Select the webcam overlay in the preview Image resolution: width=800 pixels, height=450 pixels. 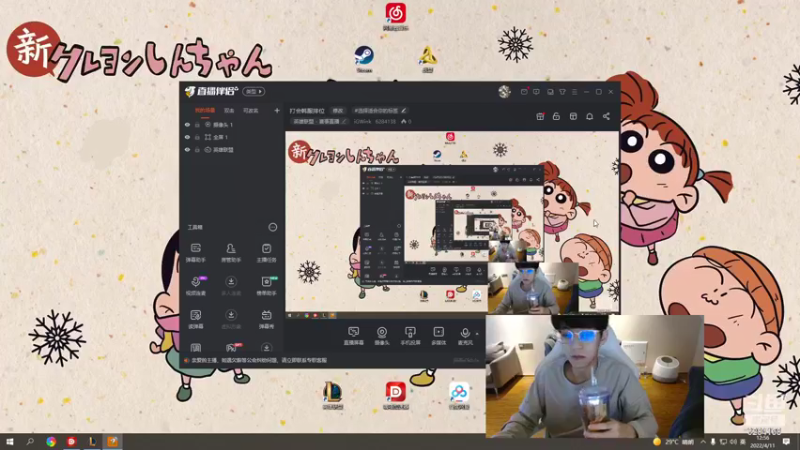pyautogui.click(x=533, y=287)
